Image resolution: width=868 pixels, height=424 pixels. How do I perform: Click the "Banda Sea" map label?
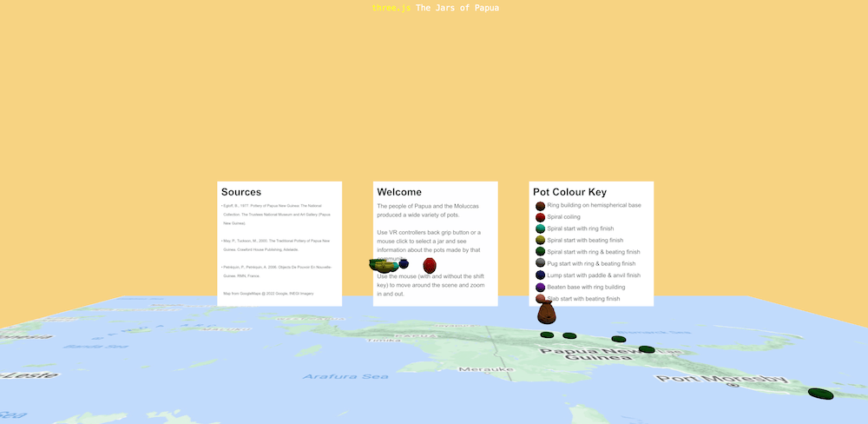pyautogui.click(x=95, y=347)
